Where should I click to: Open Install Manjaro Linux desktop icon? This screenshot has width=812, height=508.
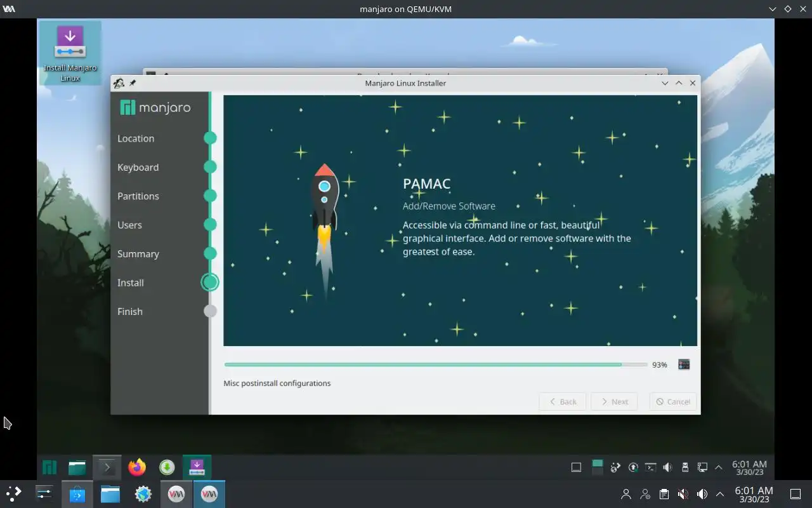(x=70, y=53)
